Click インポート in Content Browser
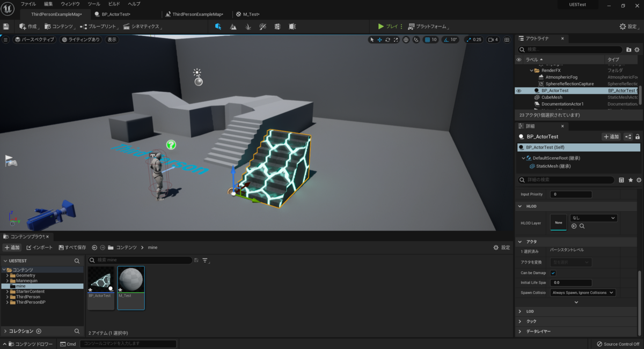 coord(40,248)
